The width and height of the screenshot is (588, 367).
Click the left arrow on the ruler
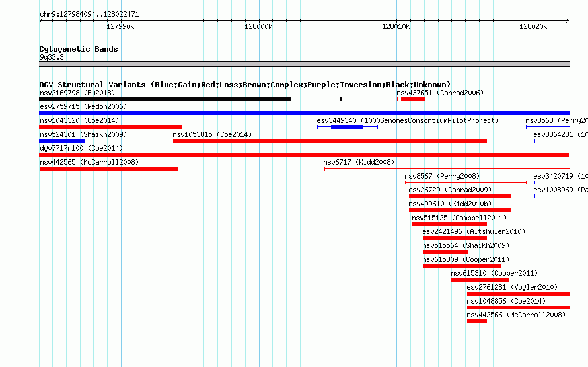coord(41,20)
